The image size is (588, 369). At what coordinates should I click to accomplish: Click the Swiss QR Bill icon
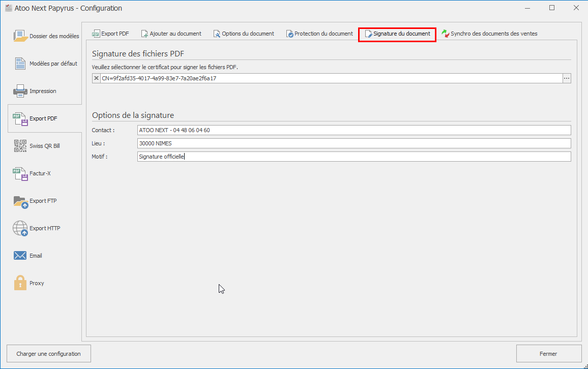20,146
